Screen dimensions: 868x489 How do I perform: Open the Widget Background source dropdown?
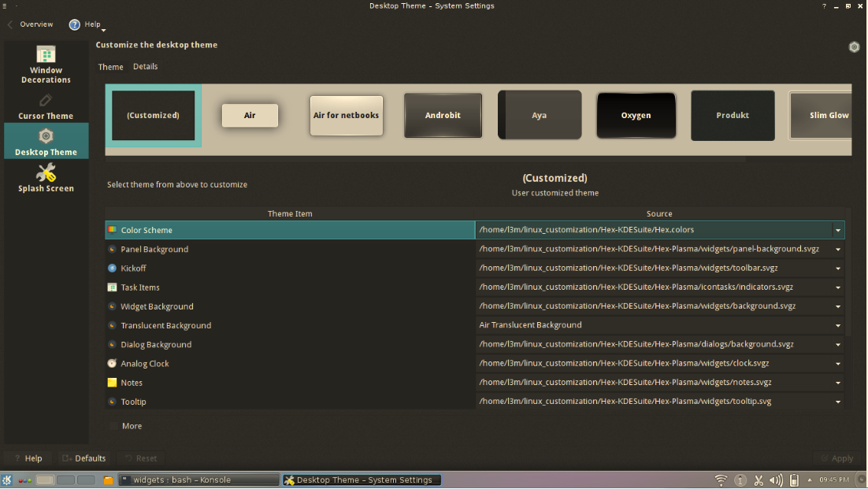(x=838, y=306)
